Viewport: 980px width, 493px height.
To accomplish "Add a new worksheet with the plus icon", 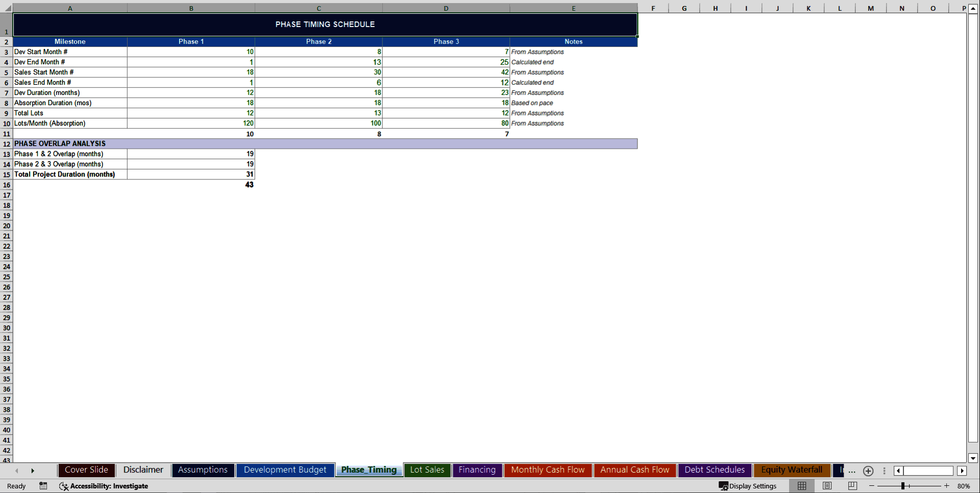I will coord(868,471).
